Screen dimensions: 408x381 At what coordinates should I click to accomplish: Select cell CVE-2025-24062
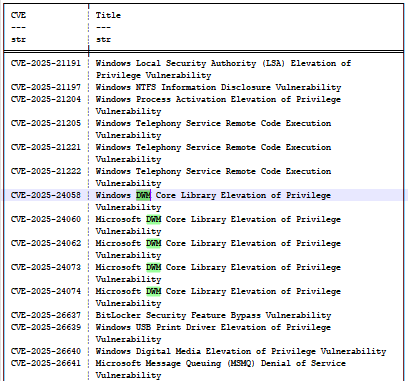(x=46, y=243)
